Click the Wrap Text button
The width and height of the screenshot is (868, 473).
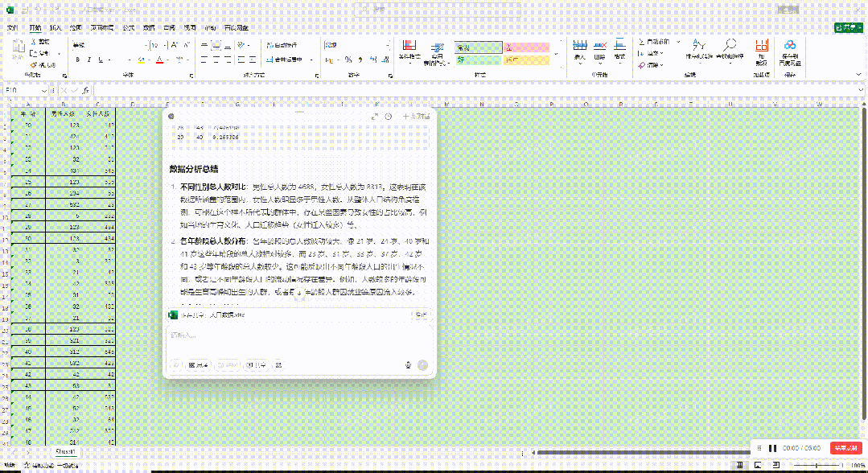coord(282,45)
